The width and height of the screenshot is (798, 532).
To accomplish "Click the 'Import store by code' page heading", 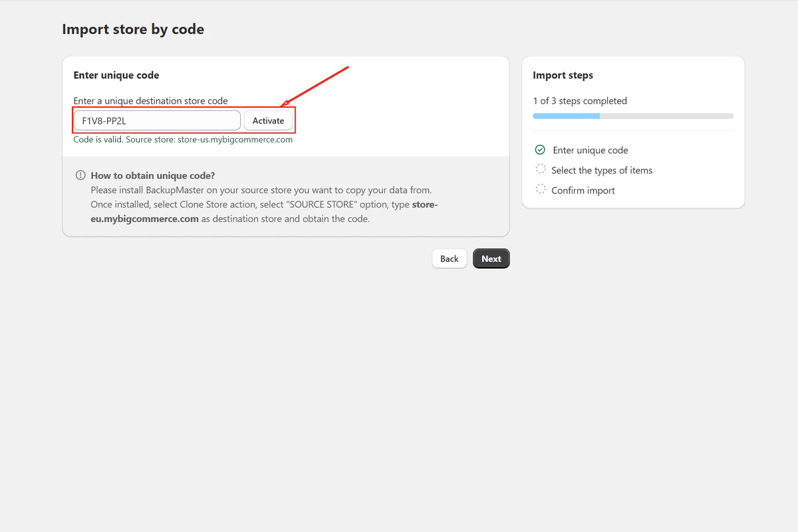I will 133,29.
